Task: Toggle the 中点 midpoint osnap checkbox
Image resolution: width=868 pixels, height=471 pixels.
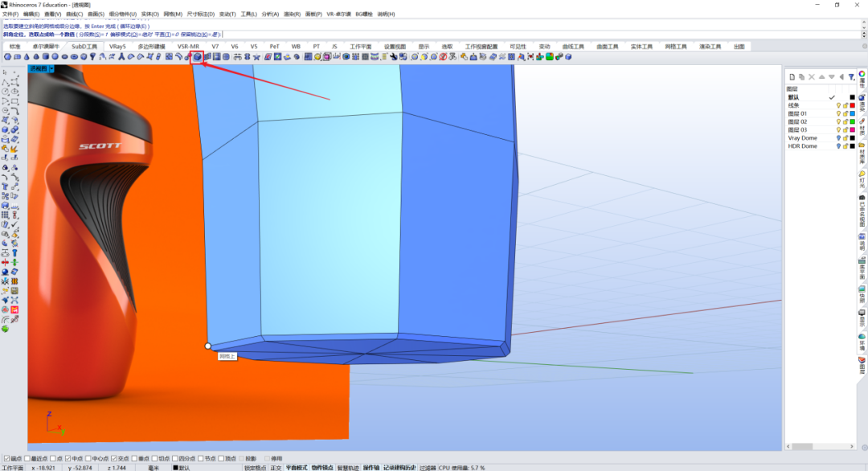Action: pos(68,458)
